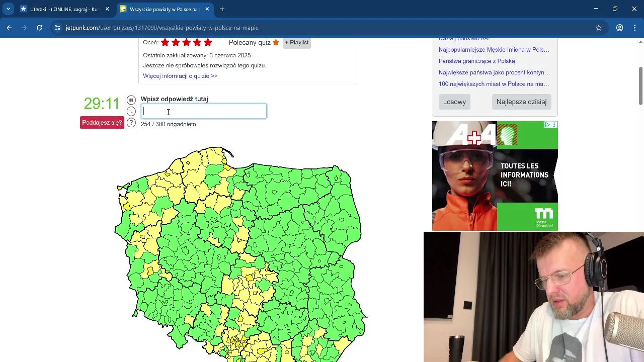The height and width of the screenshot is (362, 644).
Task: Open the question mark help icon
Action: tap(131, 123)
